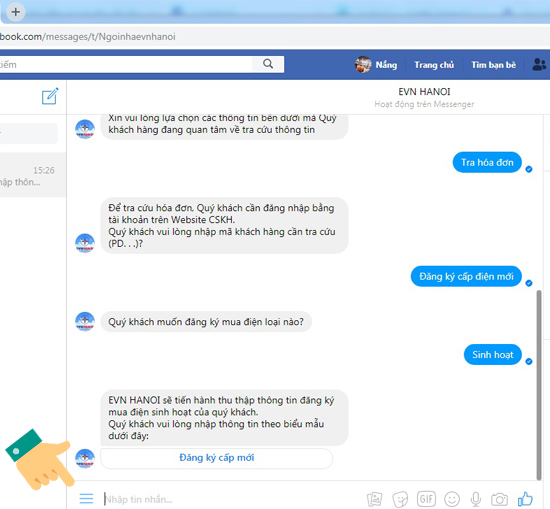Open Tìm bạn bè
Screen dimensions: 550x509
[x=493, y=65]
